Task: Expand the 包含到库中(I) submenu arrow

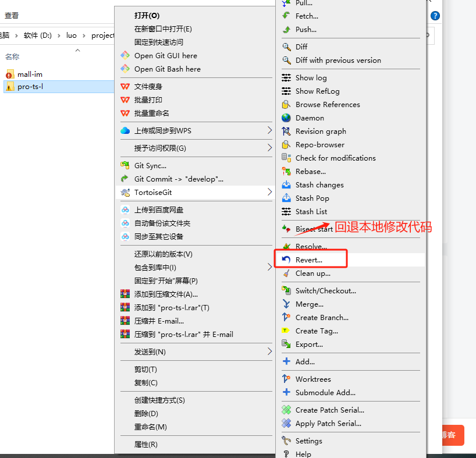Action: [269, 267]
